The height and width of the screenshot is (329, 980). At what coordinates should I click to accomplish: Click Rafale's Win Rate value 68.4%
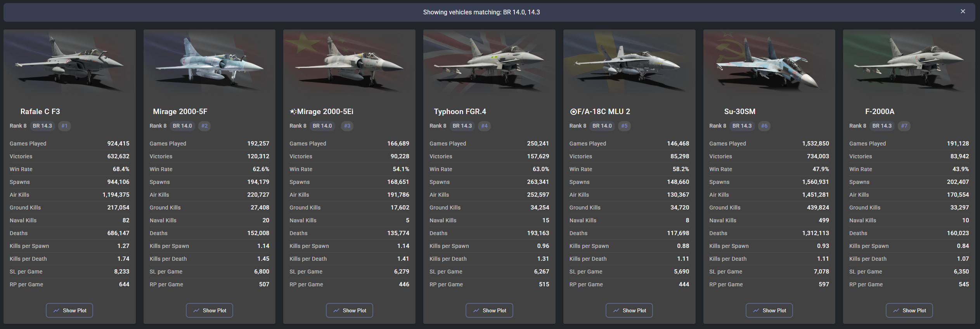pyautogui.click(x=121, y=169)
